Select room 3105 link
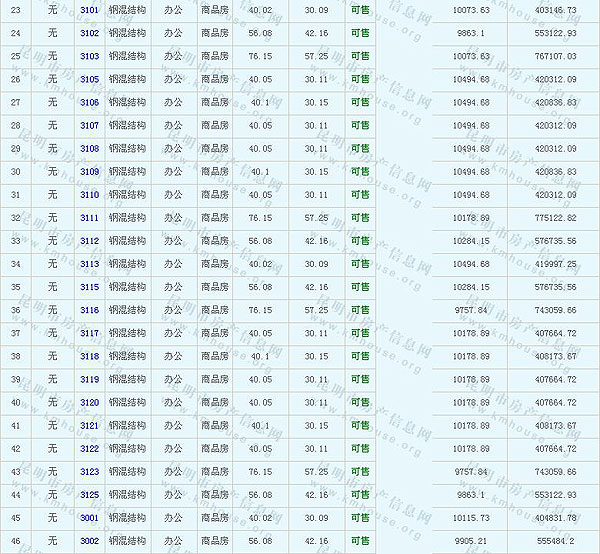Screen dimensions: 600x554 coord(89,79)
